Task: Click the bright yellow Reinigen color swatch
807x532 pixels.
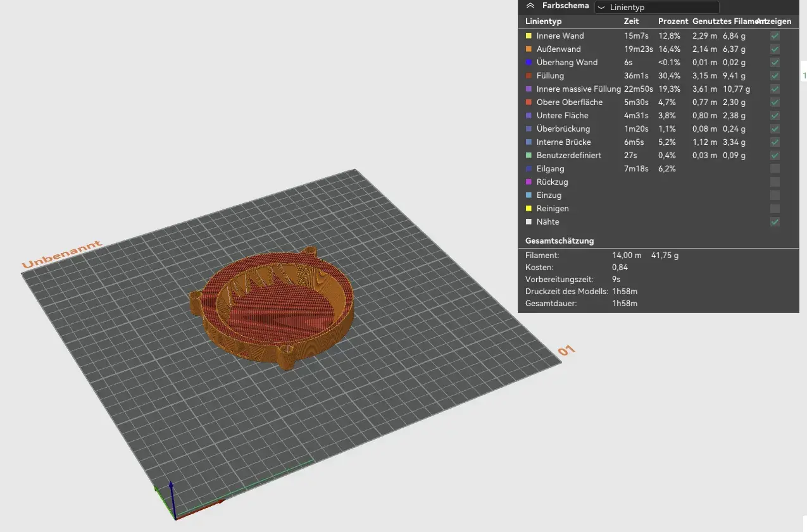Action: (x=529, y=209)
